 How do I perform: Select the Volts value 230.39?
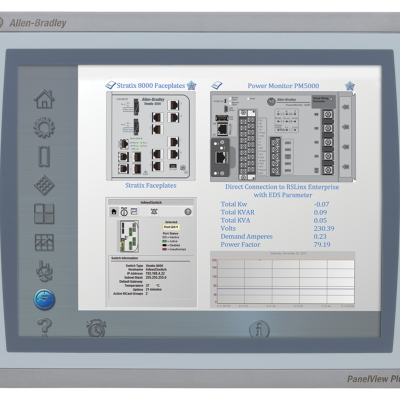pyautogui.click(x=324, y=228)
